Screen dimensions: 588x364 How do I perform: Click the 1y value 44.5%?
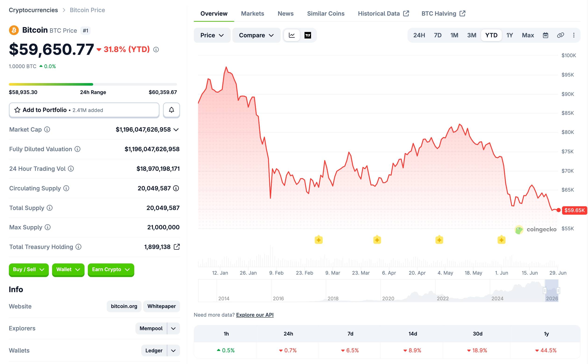tap(546, 350)
